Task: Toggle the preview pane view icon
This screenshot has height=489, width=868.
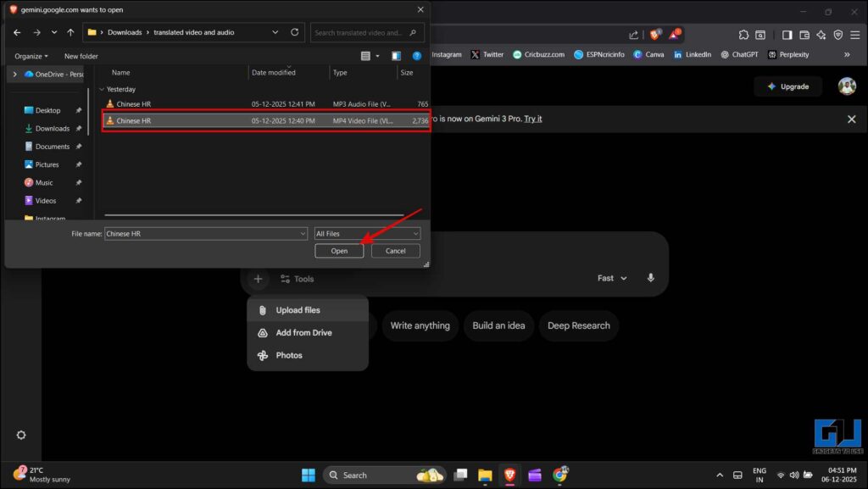Action: pyautogui.click(x=396, y=54)
